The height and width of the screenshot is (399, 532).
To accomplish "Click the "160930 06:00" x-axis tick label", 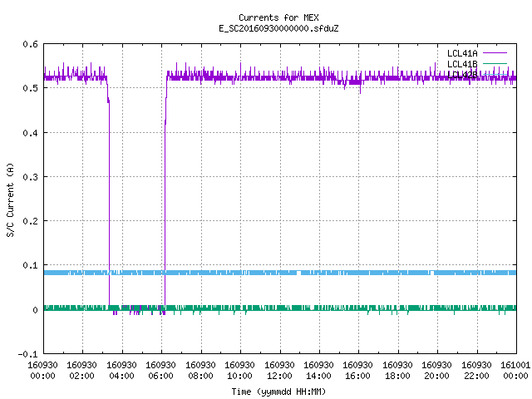I will pyautogui.click(x=160, y=371).
